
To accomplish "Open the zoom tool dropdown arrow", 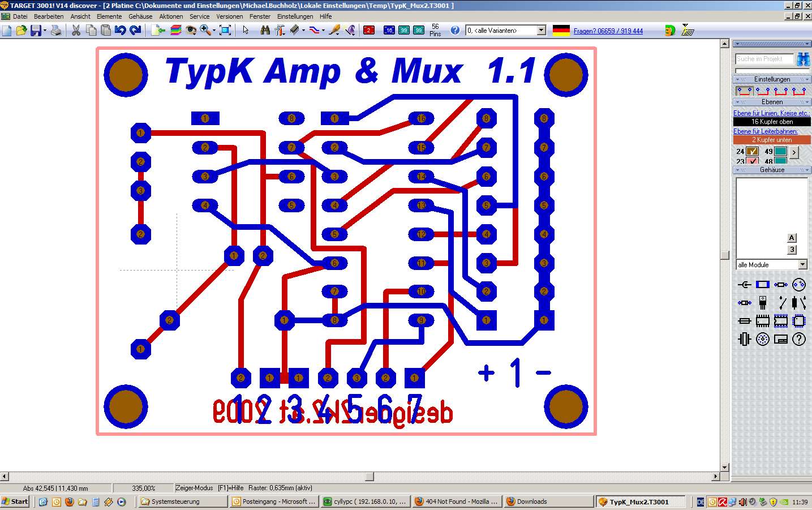I will (214, 31).
